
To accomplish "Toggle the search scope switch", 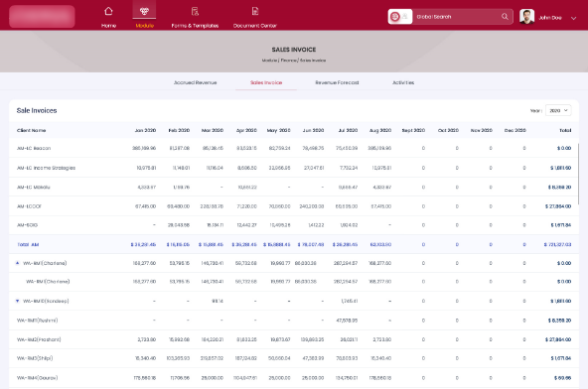I will 400,17.
